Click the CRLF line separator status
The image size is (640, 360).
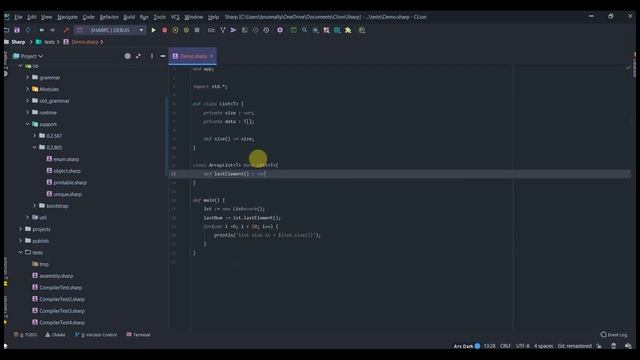click(x=505, y=346)
